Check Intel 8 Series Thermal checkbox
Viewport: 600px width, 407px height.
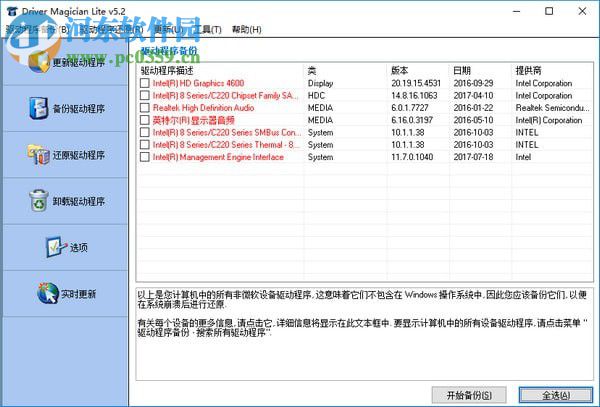(145, 145)
